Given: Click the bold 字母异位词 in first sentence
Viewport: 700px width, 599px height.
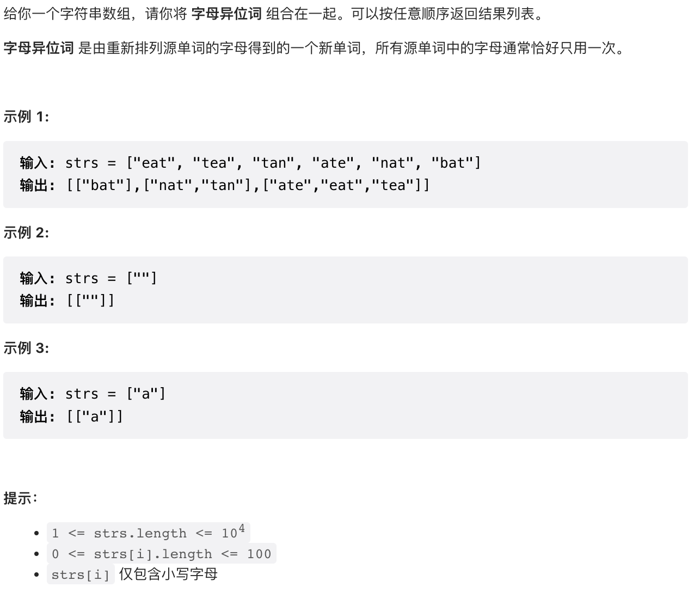Looking at the screenshot, I should coord(226,14).
